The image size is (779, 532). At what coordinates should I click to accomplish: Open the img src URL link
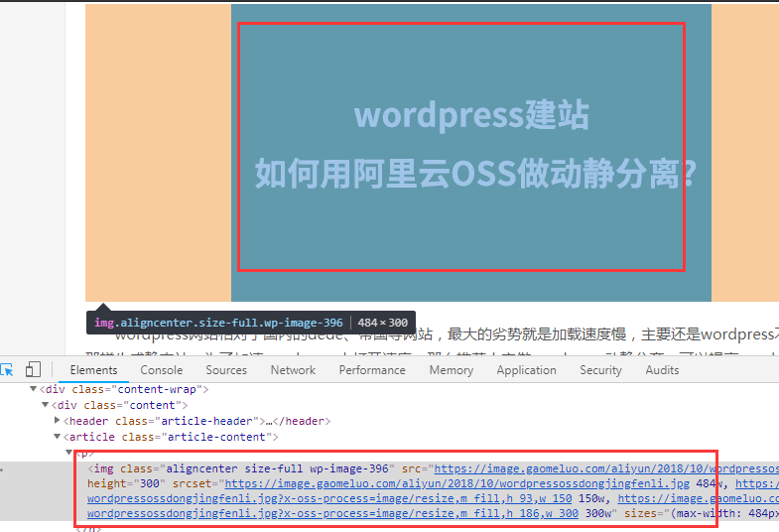(606, 468)
